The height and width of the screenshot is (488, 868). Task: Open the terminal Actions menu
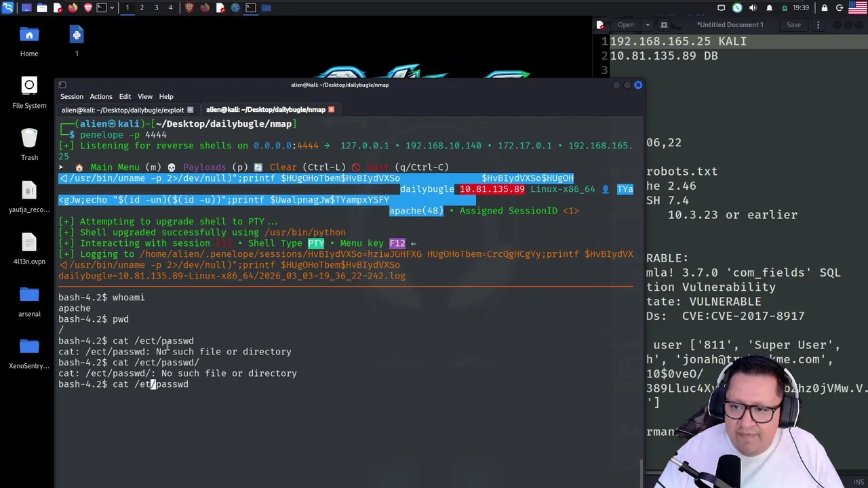click(x=101, y=96)
